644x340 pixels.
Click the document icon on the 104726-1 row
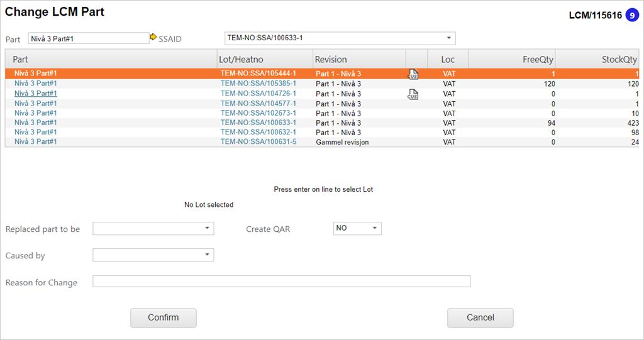[413, 94]
